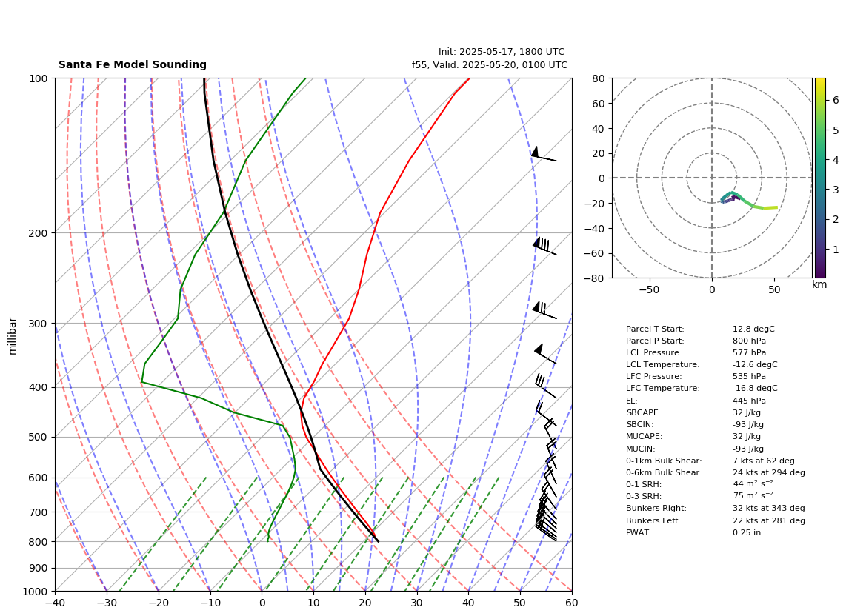Click the wind barb near 150 millibar
846x616 pixels.
543,154
